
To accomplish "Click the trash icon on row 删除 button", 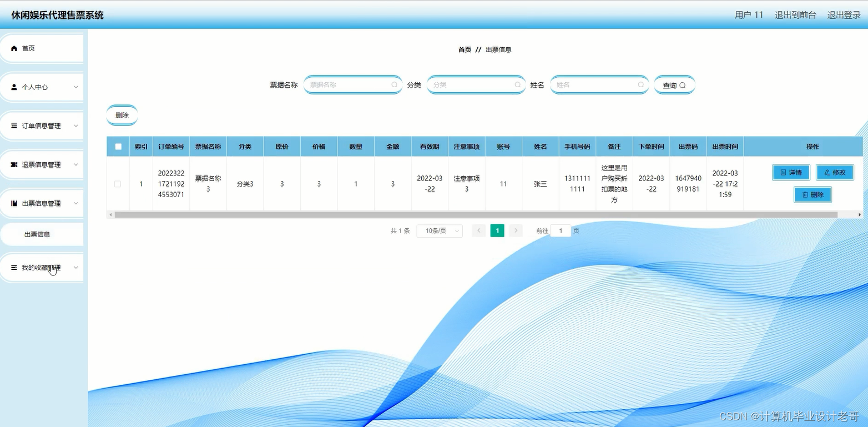I will coord(805,195).
